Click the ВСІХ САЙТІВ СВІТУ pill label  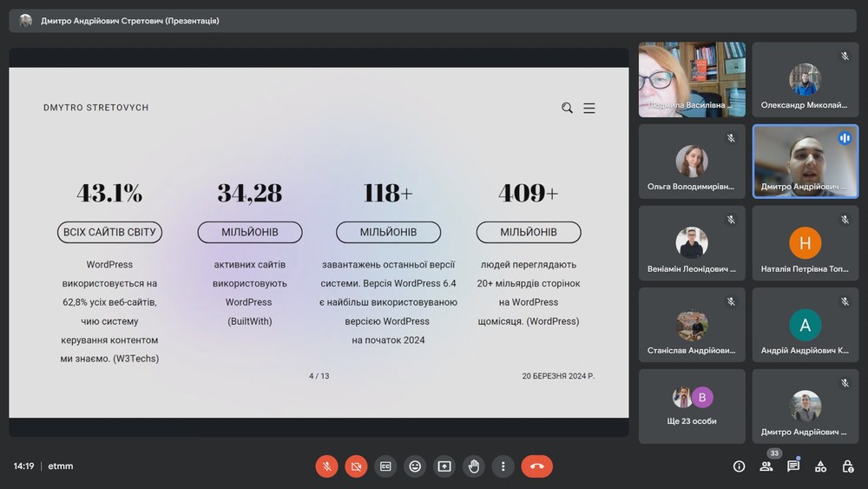(109, 232)
